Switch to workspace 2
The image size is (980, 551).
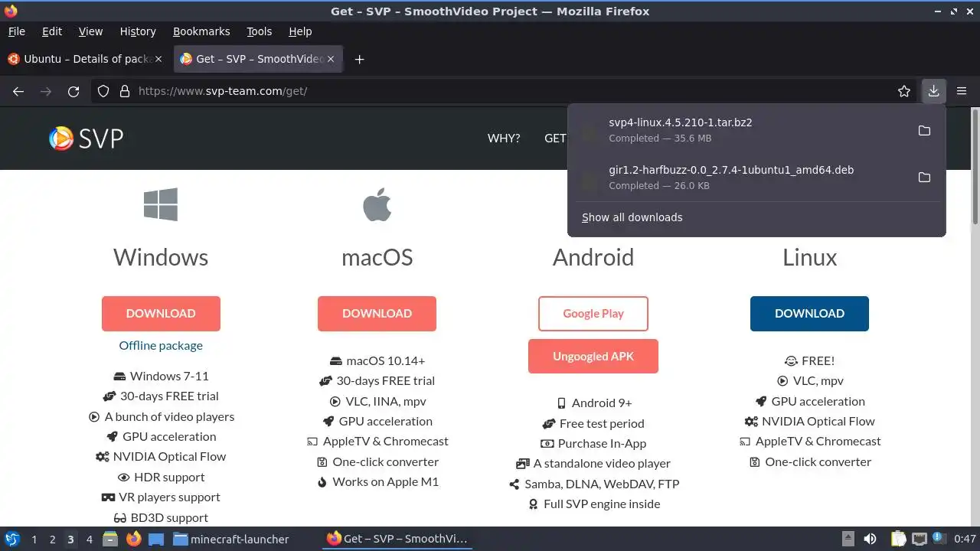tap(52, 540)
